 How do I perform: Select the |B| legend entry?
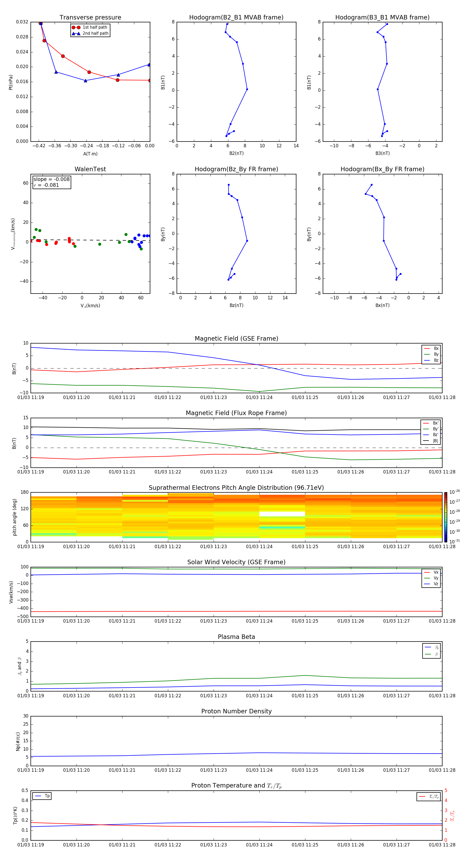pyautogui.click(x=431, y=441)
